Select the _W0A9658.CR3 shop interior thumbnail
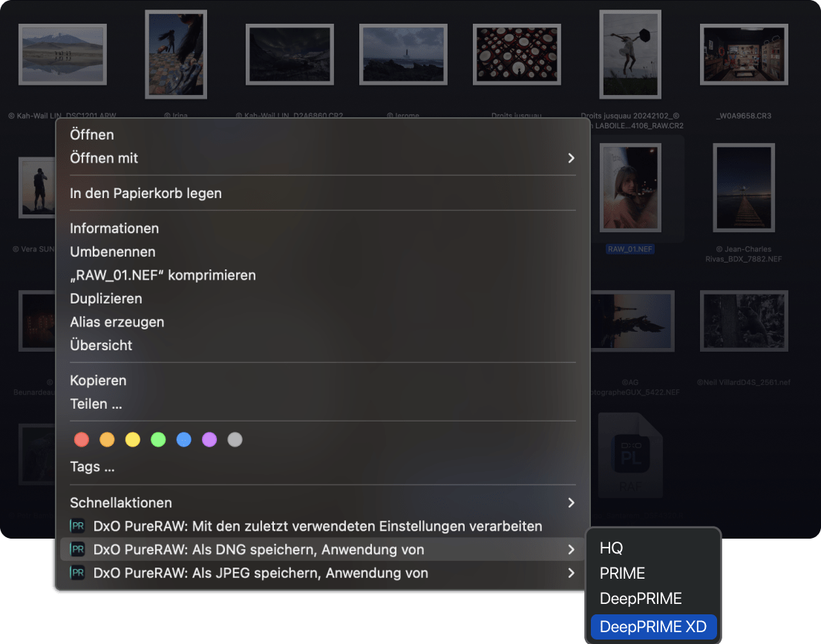 pos(744,54)
